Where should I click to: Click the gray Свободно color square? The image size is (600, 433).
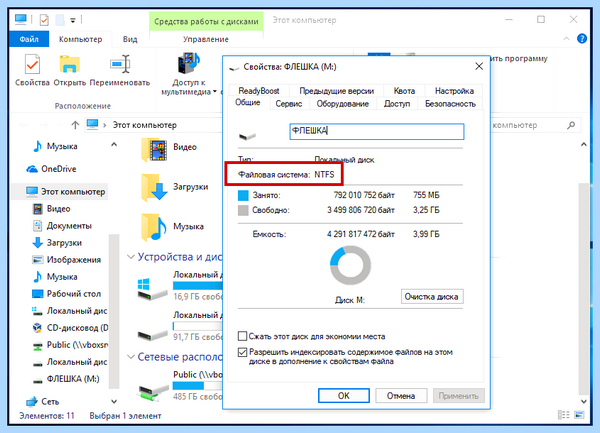pyautogui.click(x=243, y=210)
